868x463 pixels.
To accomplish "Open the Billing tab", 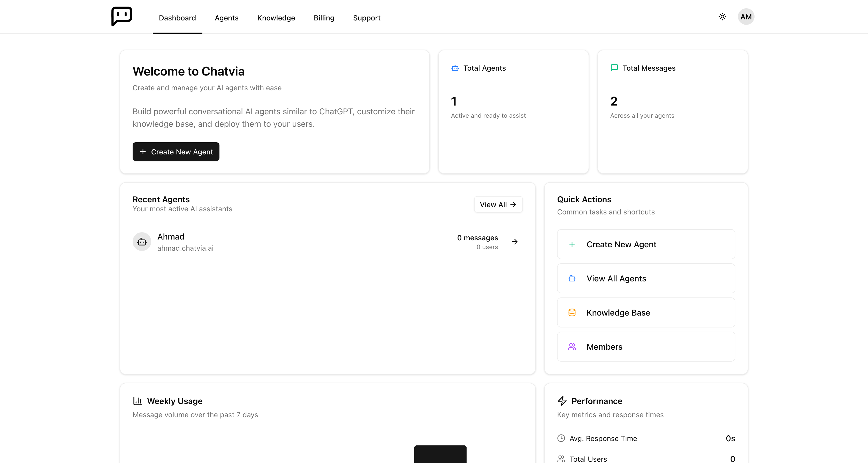I will click(x=324, y=18).
